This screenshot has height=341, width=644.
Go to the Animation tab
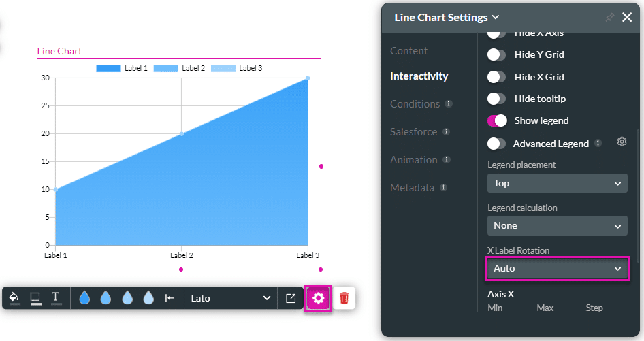coord(413,160)
